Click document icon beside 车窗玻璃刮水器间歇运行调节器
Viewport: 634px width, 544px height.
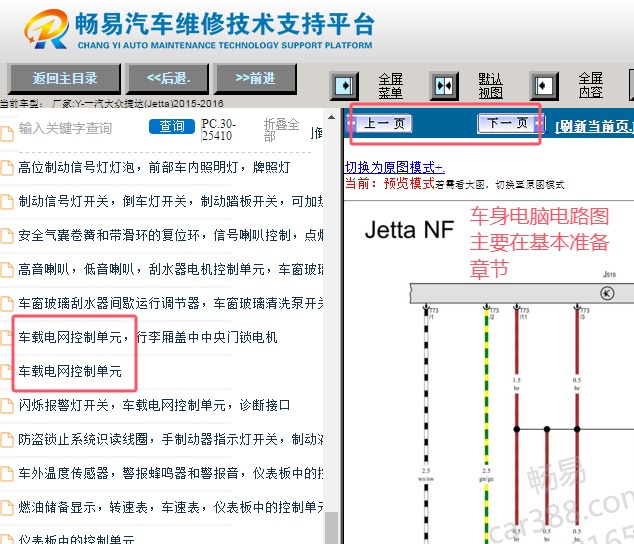[x=7, y=304]
